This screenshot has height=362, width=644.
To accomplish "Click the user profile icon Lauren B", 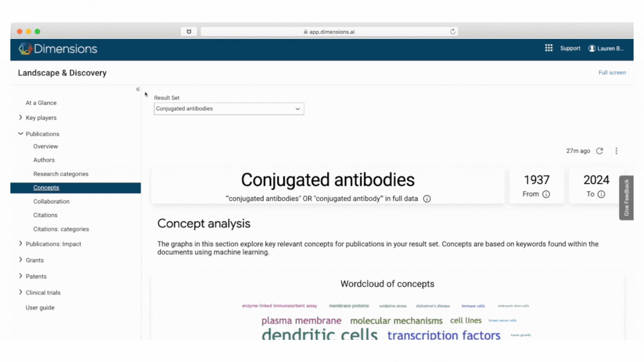I will tap(592, 48).
